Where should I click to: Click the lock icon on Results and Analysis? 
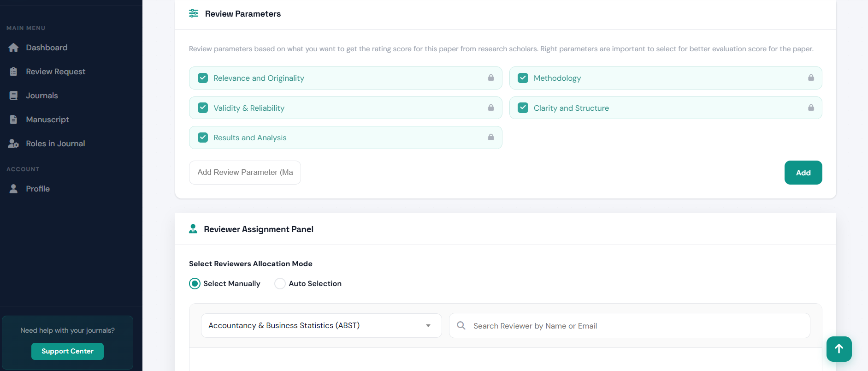(x=491, y=137)
